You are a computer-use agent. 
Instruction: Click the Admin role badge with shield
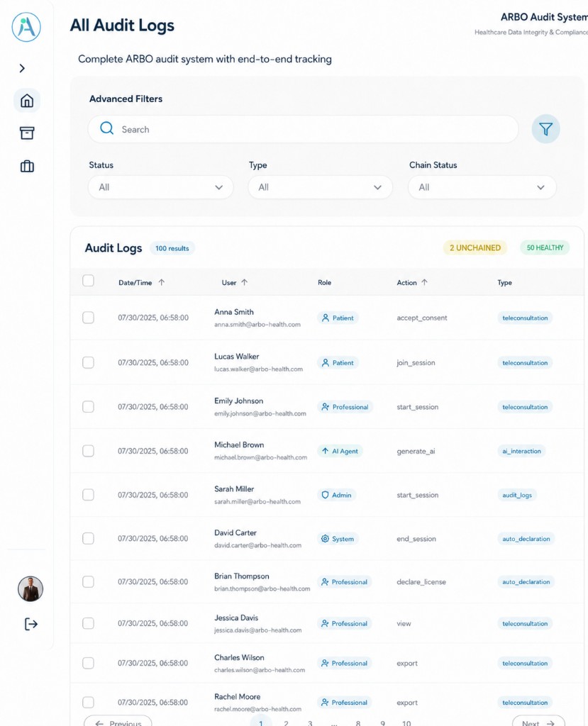[x=337, y=495]
